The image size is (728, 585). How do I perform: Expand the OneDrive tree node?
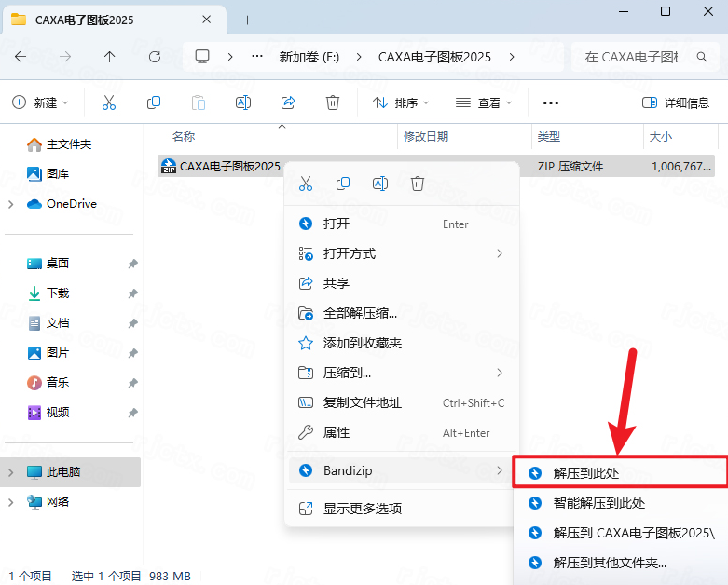11,204
